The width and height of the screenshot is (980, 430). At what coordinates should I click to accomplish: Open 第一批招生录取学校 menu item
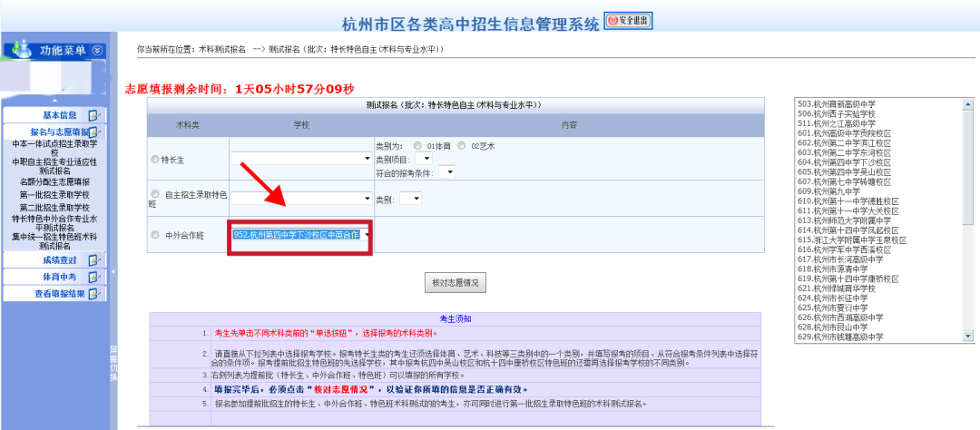click(54, 194)
